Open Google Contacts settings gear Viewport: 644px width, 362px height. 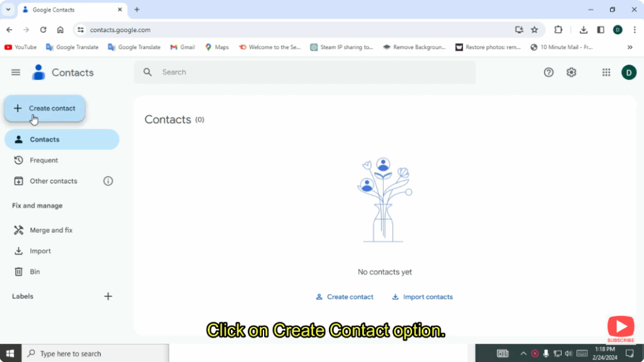pos(571,72)
